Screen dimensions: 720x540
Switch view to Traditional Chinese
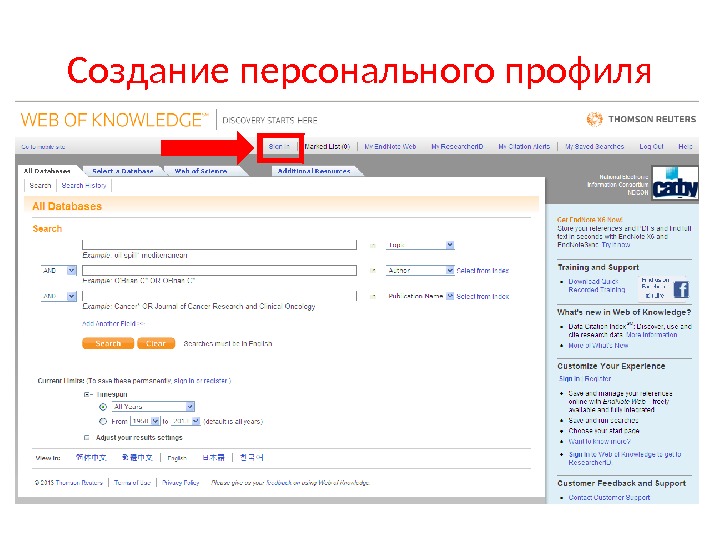(x=137, y=457)
